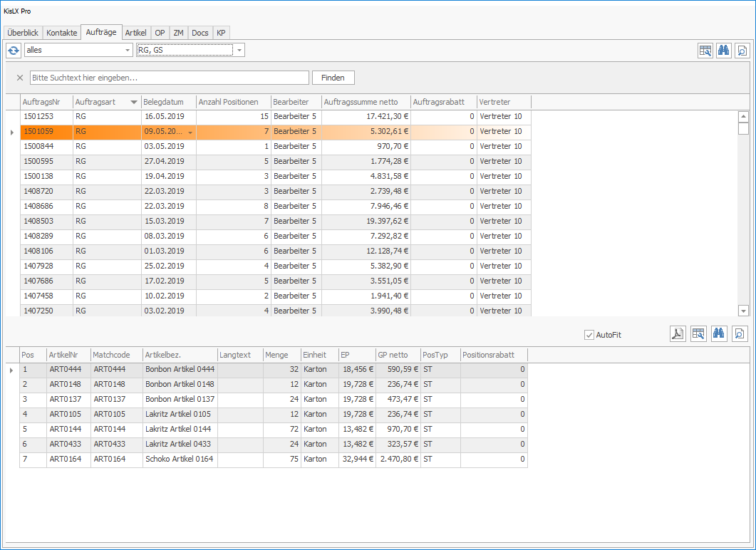Clear search with the X icon
Screen dimensions: 756x550
click(19, 78)
